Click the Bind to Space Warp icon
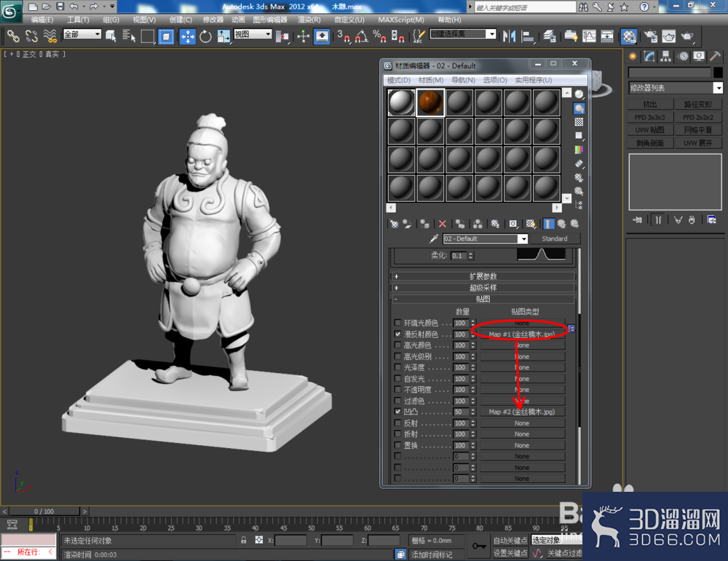 point(50,36)
